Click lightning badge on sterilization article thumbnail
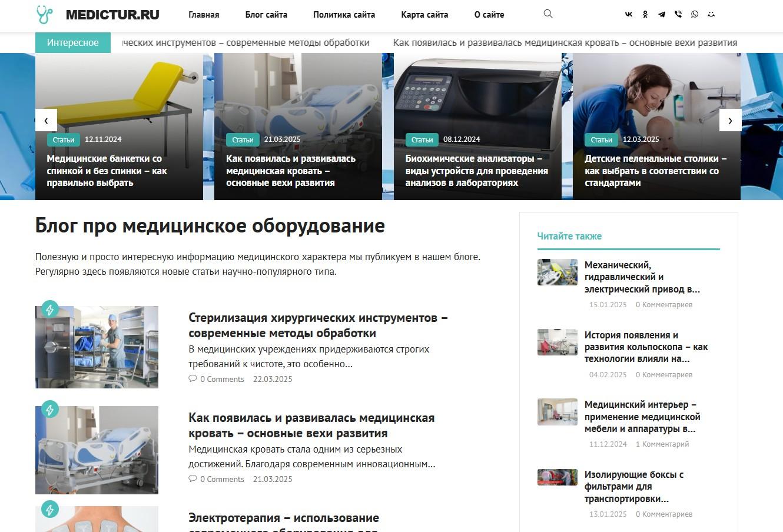Image resolution: width=783 pixels, height=532 pixels. (49, 309)
